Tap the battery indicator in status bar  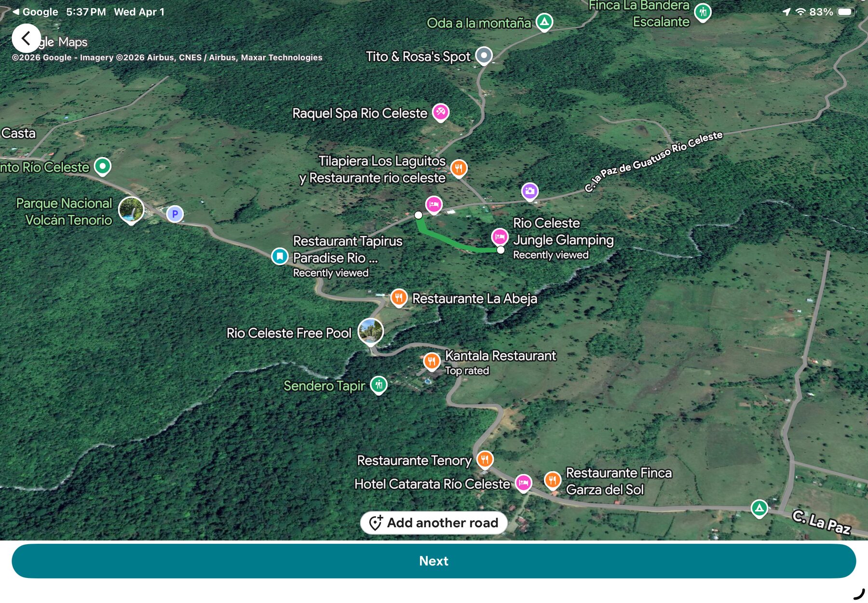pos(846,12)
